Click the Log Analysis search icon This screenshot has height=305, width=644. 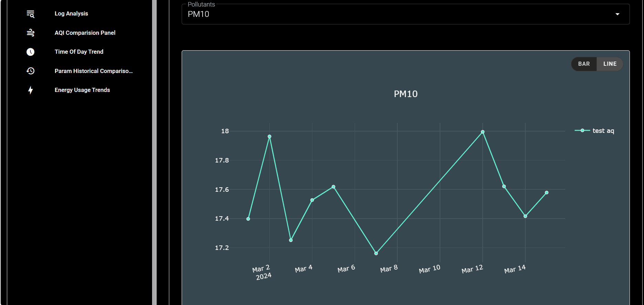31,14
